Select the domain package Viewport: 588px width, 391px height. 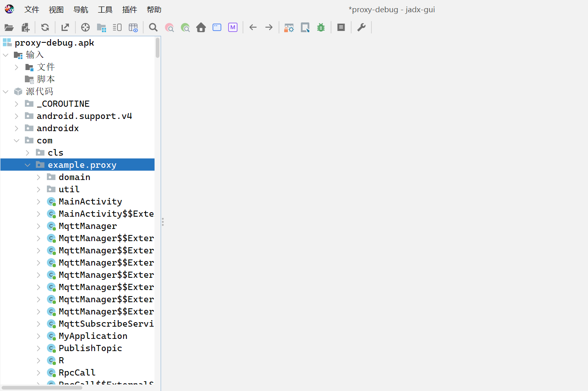[x=74, y=177]
